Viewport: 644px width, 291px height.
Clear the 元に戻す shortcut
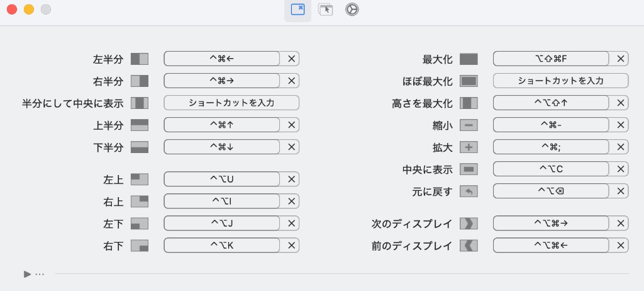(x=620, y=191)
